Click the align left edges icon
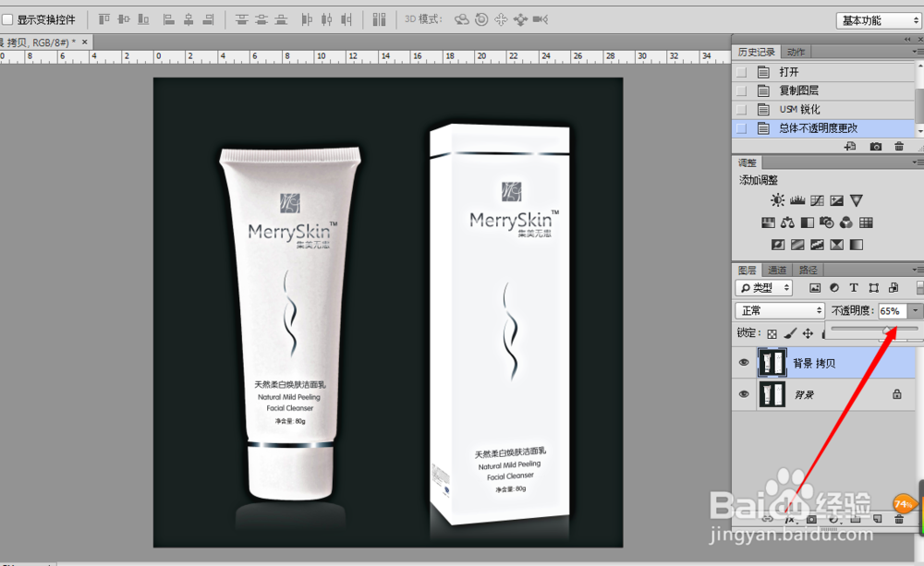The image size is (924, 566). (168, 20)
